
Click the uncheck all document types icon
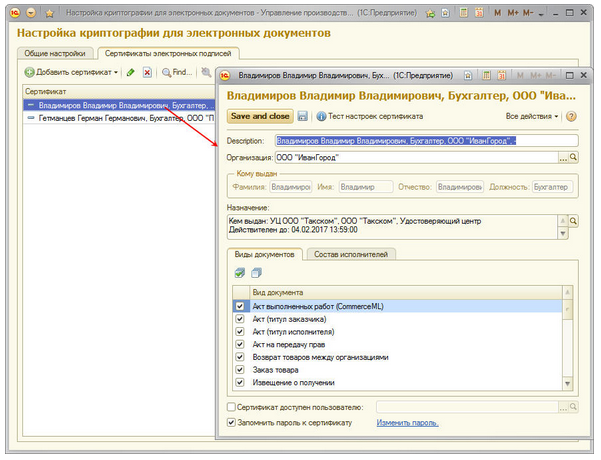[256, 273]
